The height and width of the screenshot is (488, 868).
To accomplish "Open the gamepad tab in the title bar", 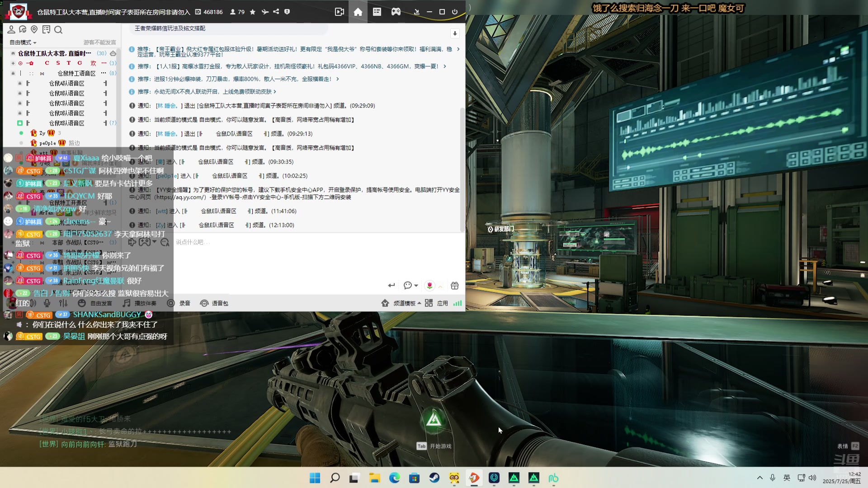I will click(x=396, y=12).
